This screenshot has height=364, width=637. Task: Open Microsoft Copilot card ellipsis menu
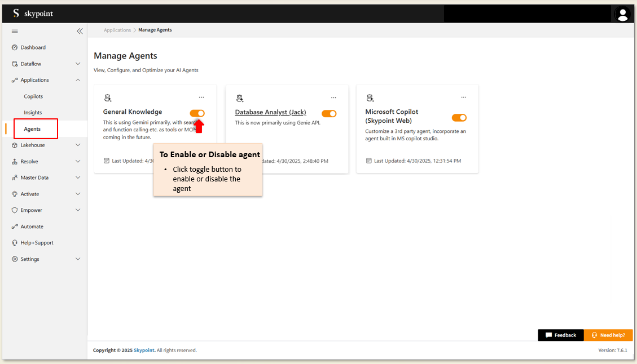464,97
